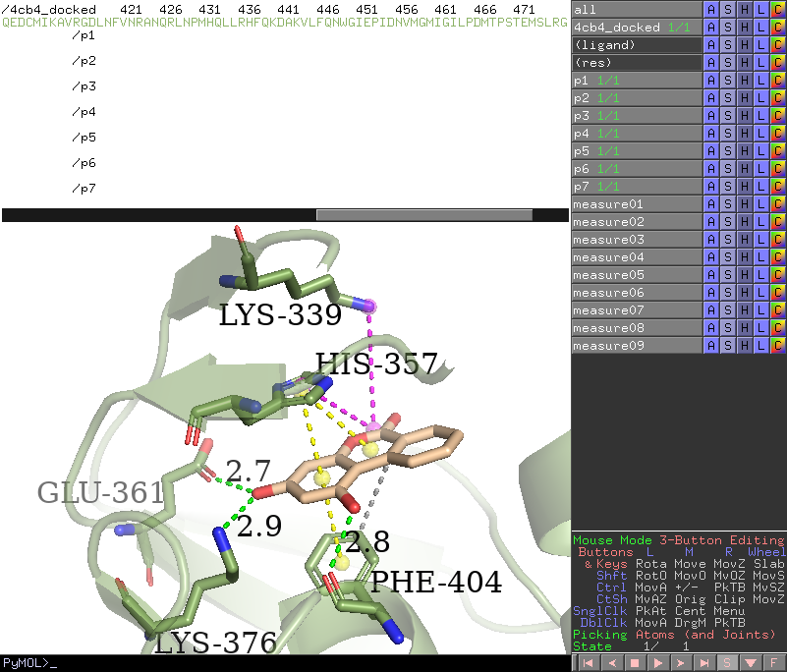Open the Label menu for measure08

coord(760,328)
